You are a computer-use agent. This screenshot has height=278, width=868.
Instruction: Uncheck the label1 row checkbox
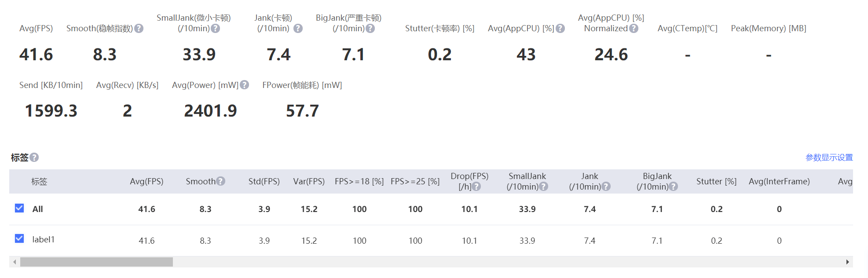pos(19,238)
